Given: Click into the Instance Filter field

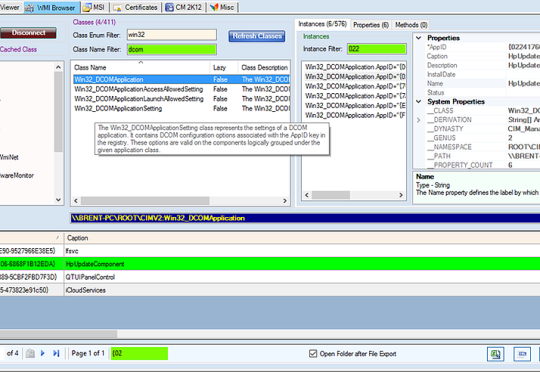Looking at the screenshot, I should (x=377, y=49).
